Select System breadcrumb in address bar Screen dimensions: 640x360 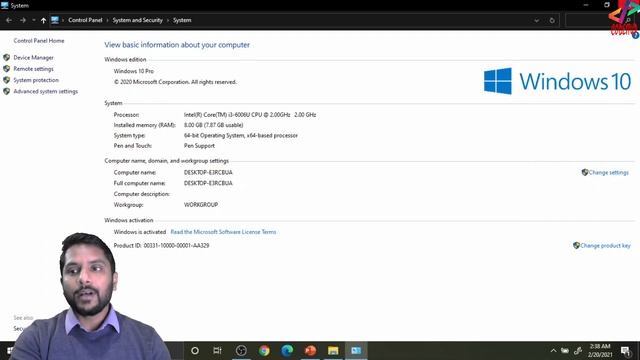pos(182,20)
